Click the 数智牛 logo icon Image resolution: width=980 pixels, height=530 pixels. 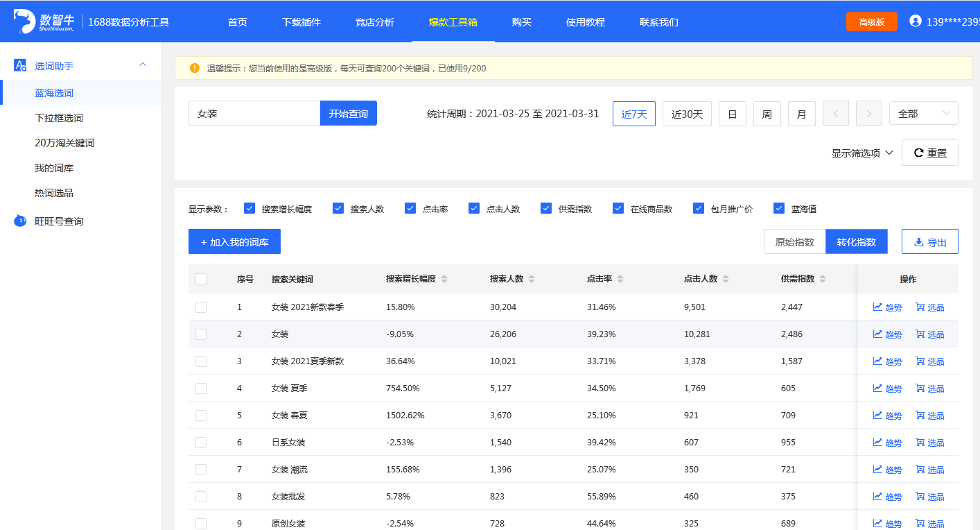(24, 21)
